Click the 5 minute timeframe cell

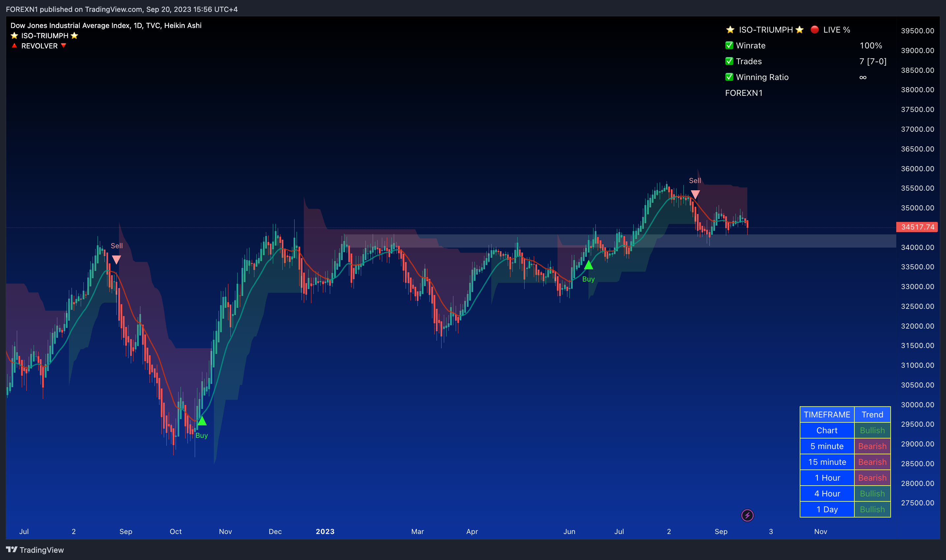tap(827, 446)
